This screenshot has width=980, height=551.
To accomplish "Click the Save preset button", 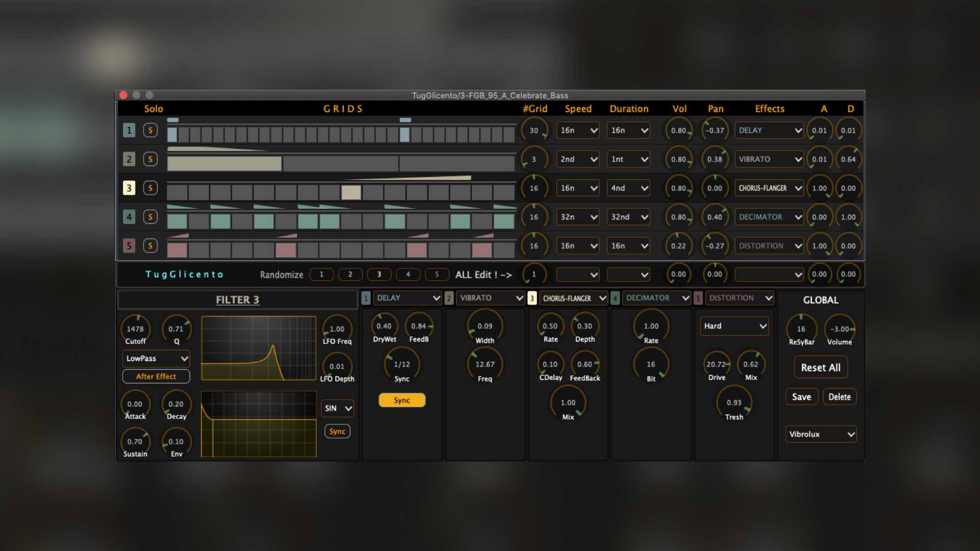I will coord(801,397).
